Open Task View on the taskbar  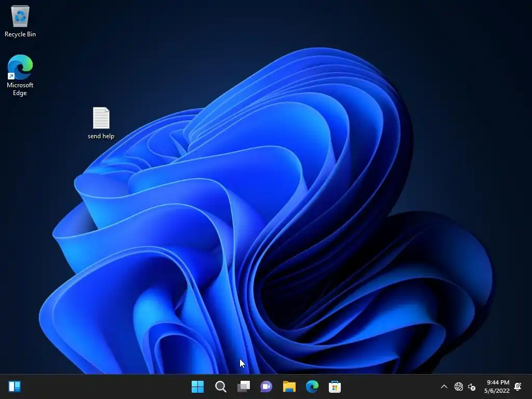click(x=244, y=387)
